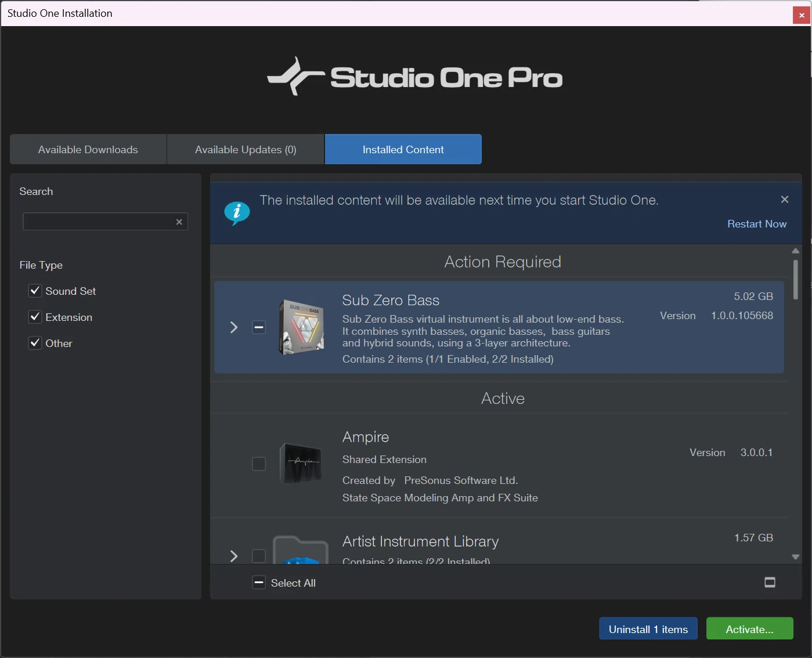Click the Ampire title text
This screenshot has width=812, height=658.
(x=366, y=437)
